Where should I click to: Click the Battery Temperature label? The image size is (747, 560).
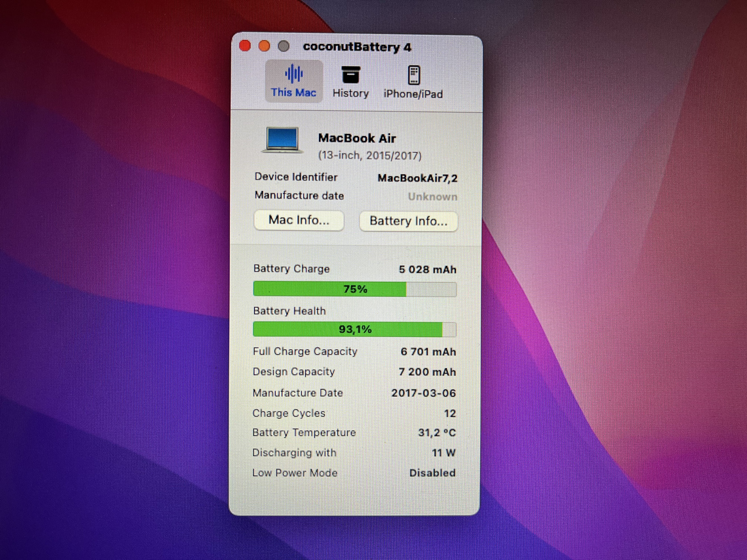pos(304,433)
